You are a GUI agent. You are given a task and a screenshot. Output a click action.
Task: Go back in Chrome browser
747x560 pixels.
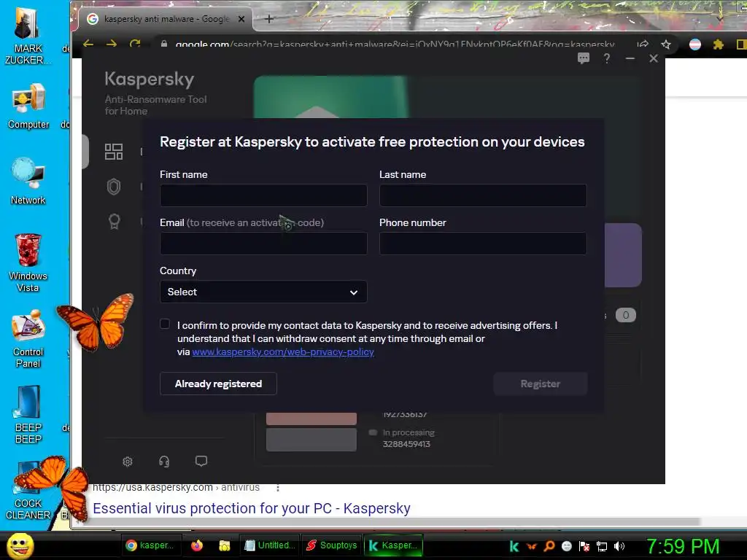point(88,44)
